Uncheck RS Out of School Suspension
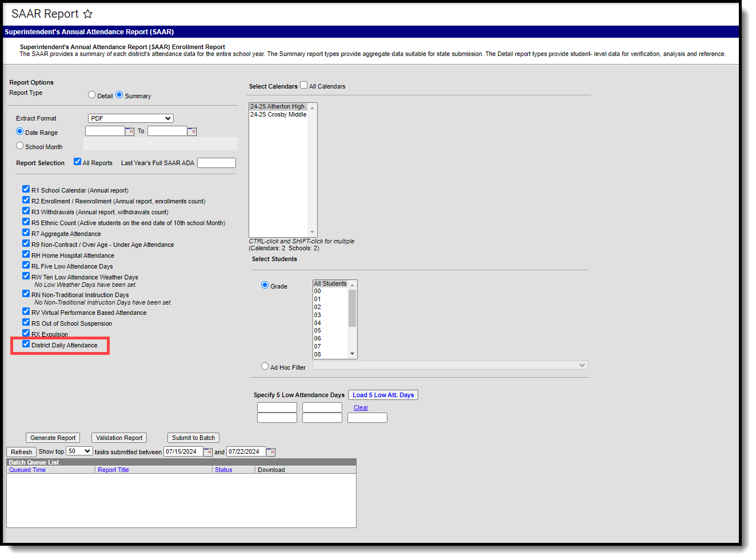This screenshot has height=560, width=756. (x=26, y=322)
